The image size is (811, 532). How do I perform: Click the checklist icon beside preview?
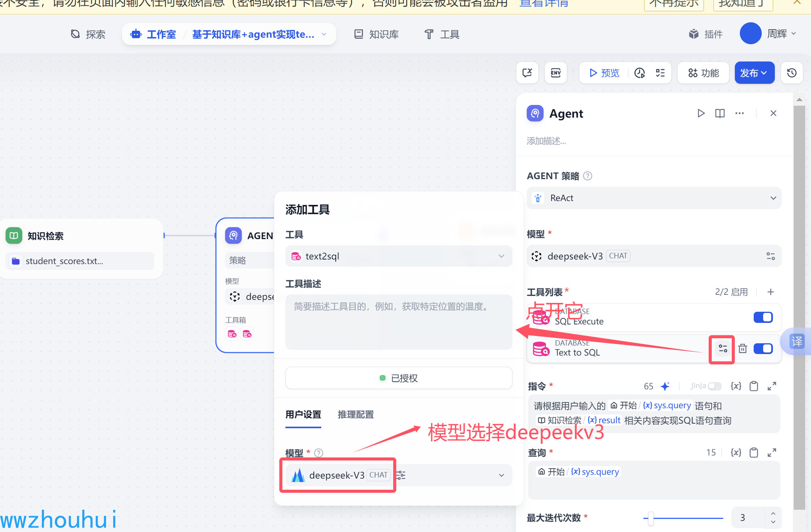[660, 73]
